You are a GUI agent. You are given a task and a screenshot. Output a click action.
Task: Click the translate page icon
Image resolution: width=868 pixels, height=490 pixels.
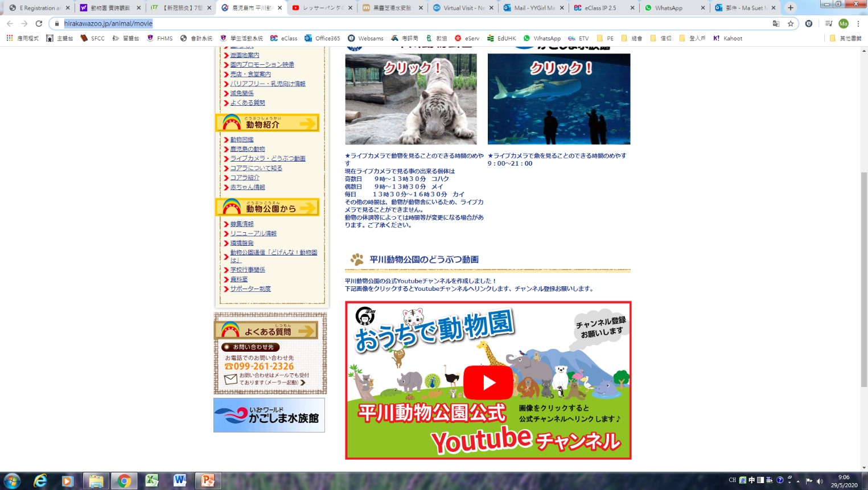click(776, 23)
